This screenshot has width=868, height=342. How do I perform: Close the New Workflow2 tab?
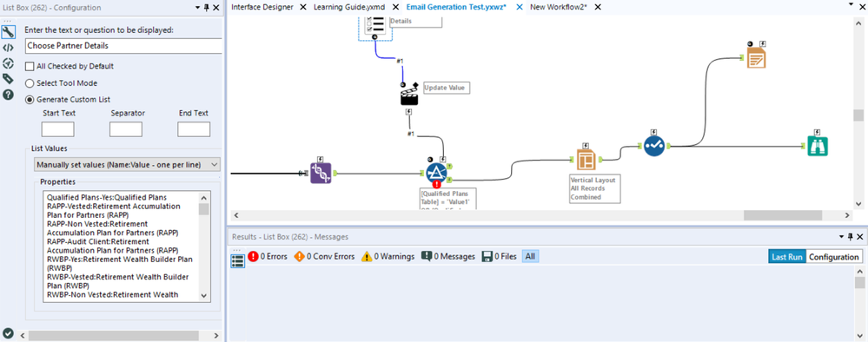coord(597,7)
